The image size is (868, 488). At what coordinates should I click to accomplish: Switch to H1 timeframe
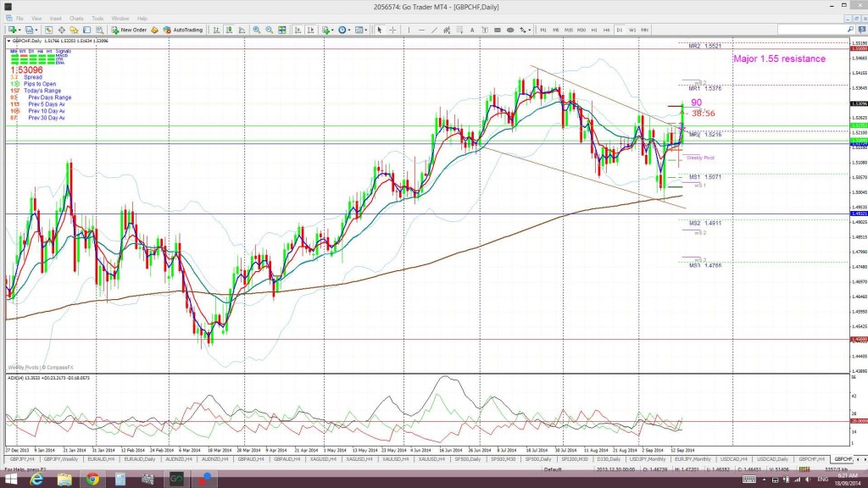[594, 30]
